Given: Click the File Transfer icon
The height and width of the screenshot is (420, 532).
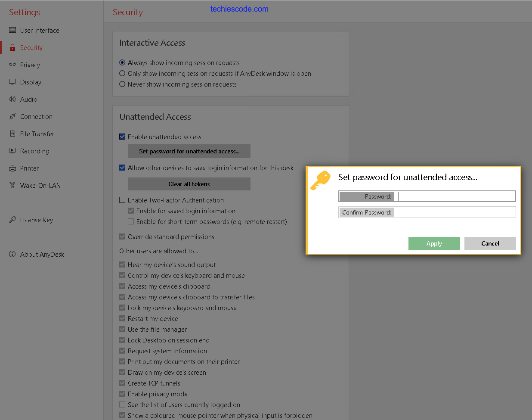Looking at the screenshot, I should (12, 134).
